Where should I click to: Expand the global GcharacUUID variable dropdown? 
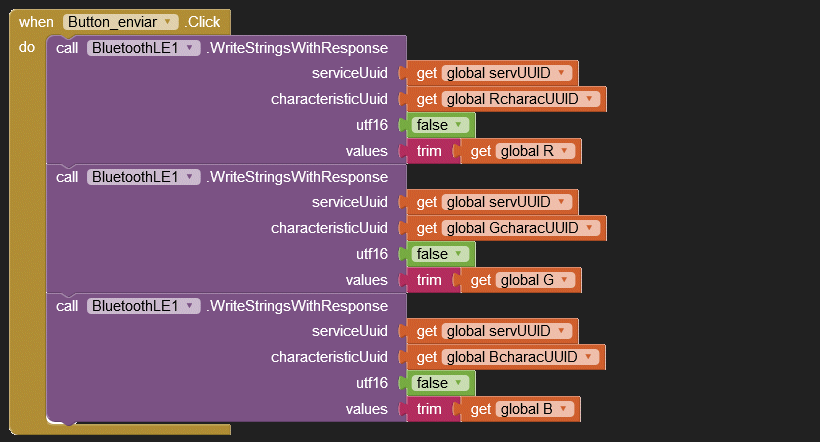pos(590,228)
